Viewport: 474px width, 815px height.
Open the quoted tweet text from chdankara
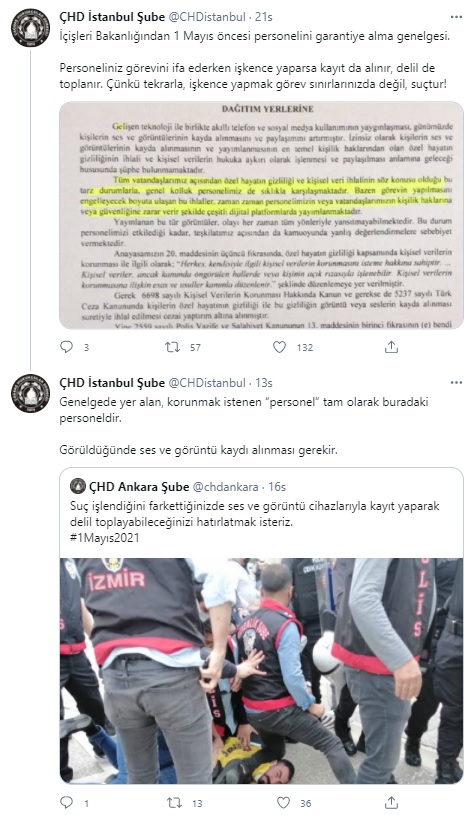click(x=255, y=514)
